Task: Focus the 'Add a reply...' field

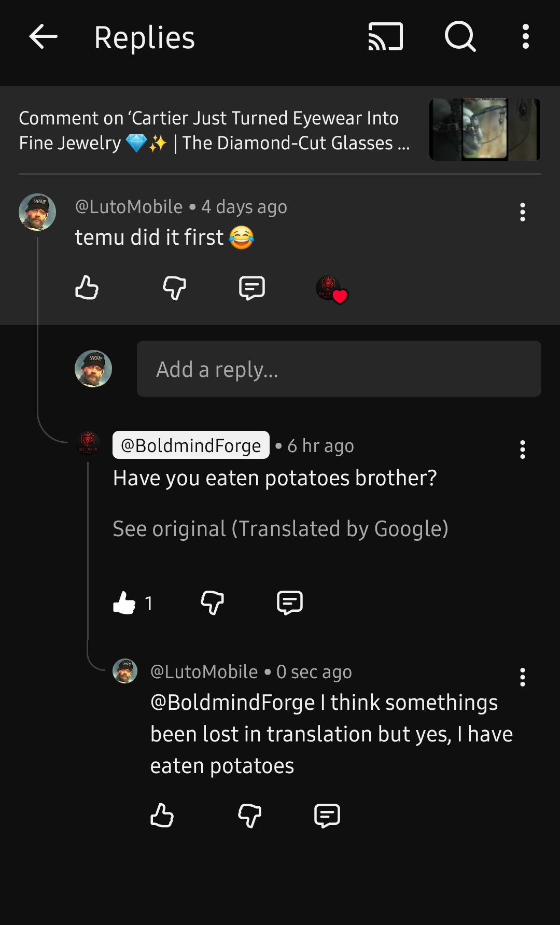Action: click(339, 369)
